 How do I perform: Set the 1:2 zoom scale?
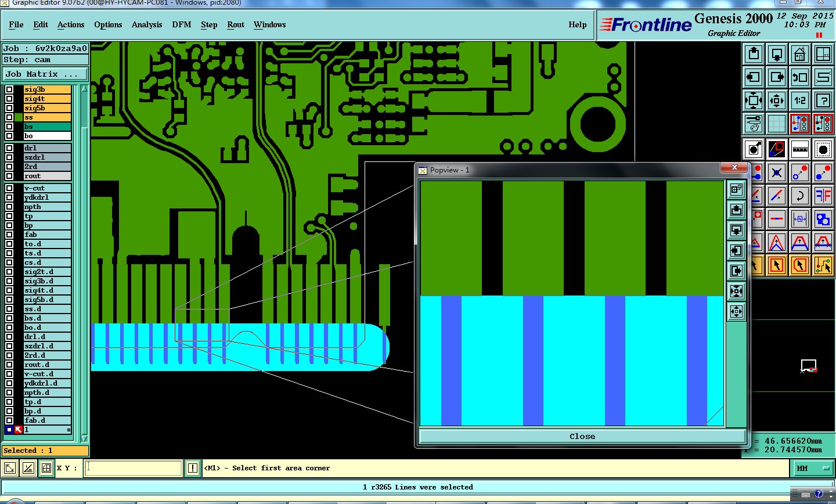pyautogui.click(x=800, y=100)
